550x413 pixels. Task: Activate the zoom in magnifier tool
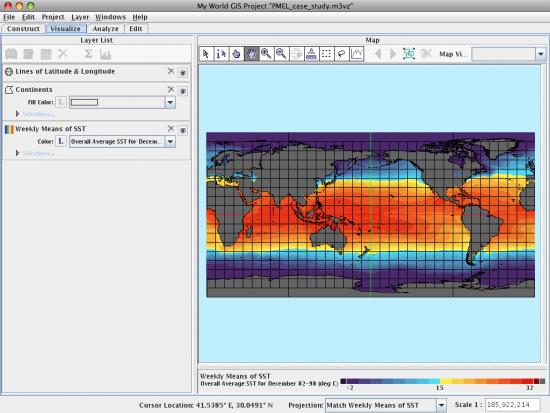[267, 54]
